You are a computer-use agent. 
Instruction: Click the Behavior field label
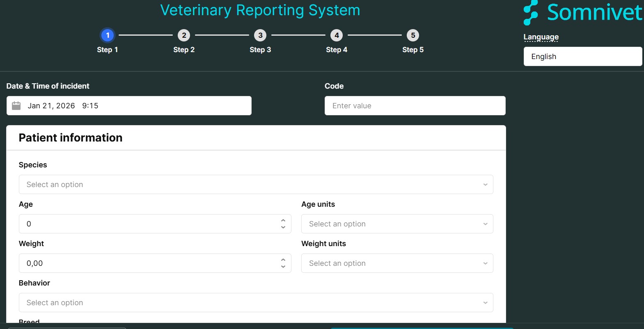[x=34, y=283]
